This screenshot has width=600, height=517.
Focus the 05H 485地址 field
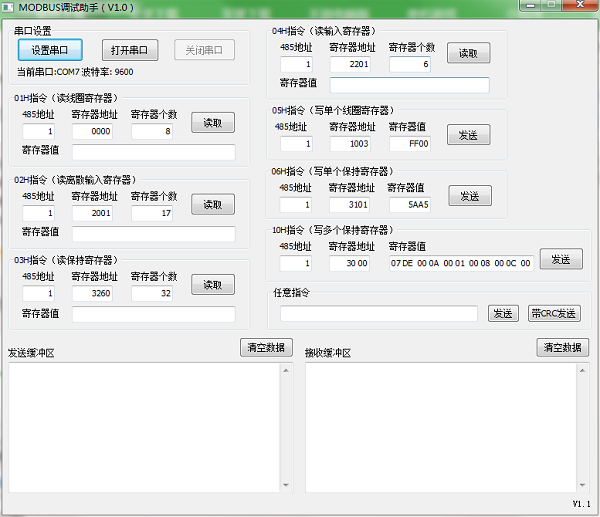(297, 144)
